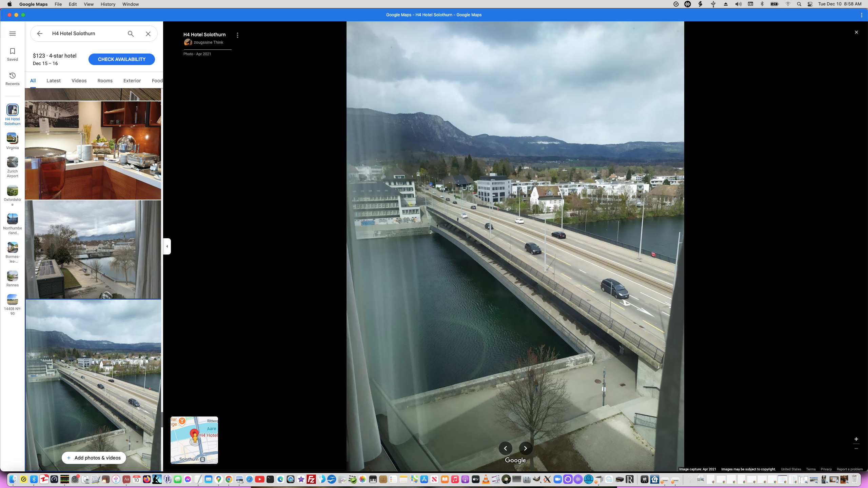Select the Exterior photo tab
The image size is (868, 488).
pyautogui.click(x=132, y=81)
